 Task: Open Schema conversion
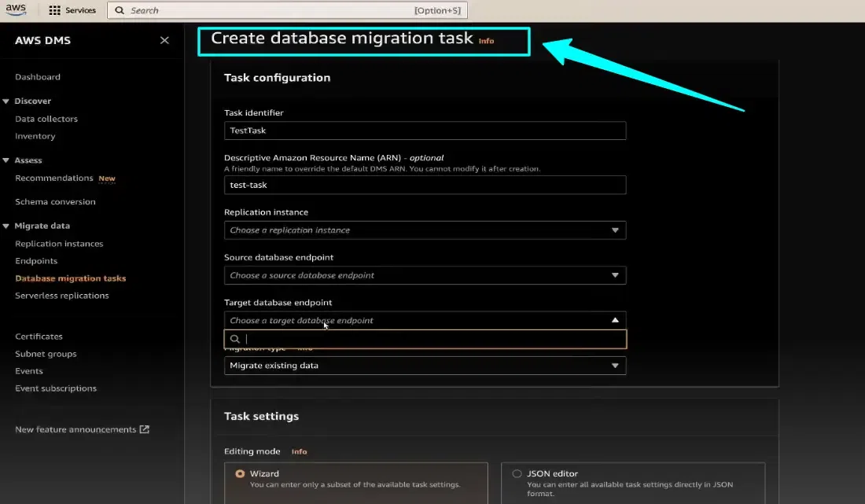[x=55, y=202]
